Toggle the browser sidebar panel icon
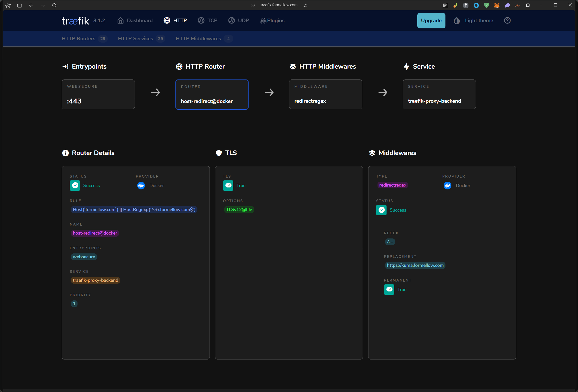The width and height of the screenshot is (578, 392). pos(19,5)
